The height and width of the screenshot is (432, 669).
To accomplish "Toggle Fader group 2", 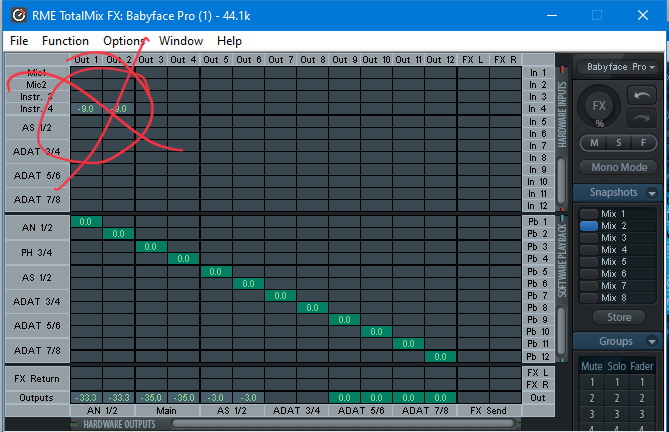I will click(x=642, y=398).
